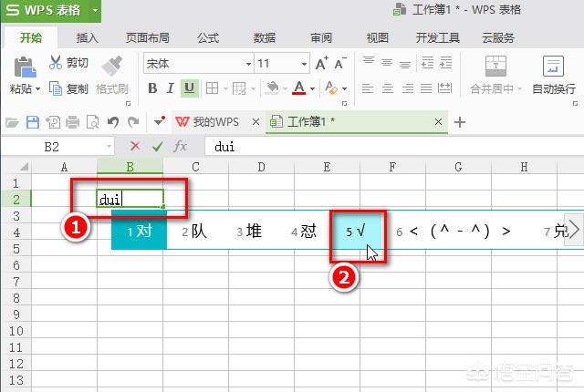This screenshot has height=392, width=584.
Task: Select column D header
Action: click(x=262, y=167)
